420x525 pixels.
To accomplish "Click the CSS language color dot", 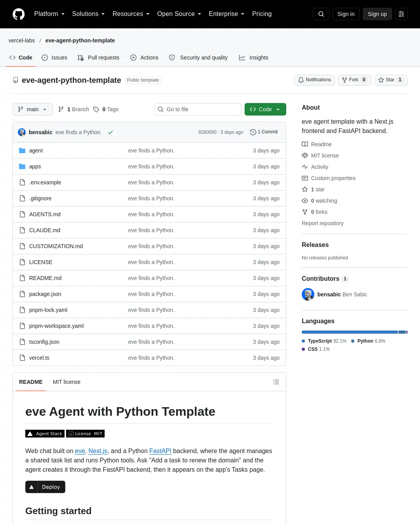I will [303, 349].
